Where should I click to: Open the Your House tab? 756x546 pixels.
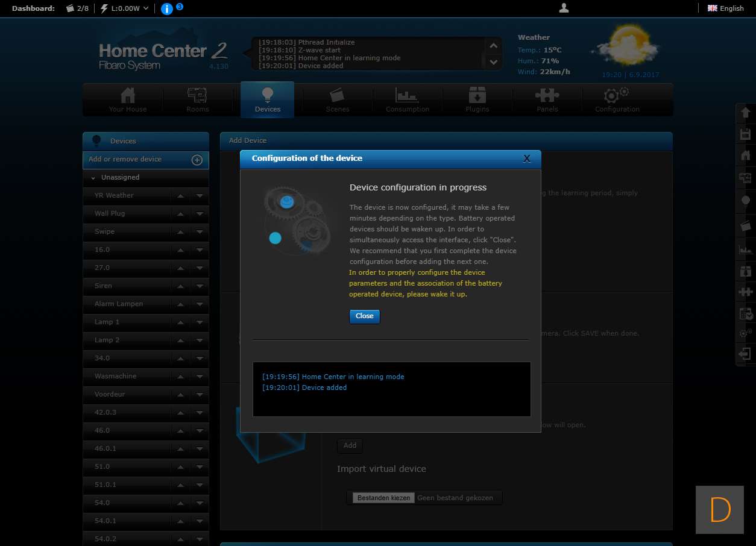coord(128,100)
